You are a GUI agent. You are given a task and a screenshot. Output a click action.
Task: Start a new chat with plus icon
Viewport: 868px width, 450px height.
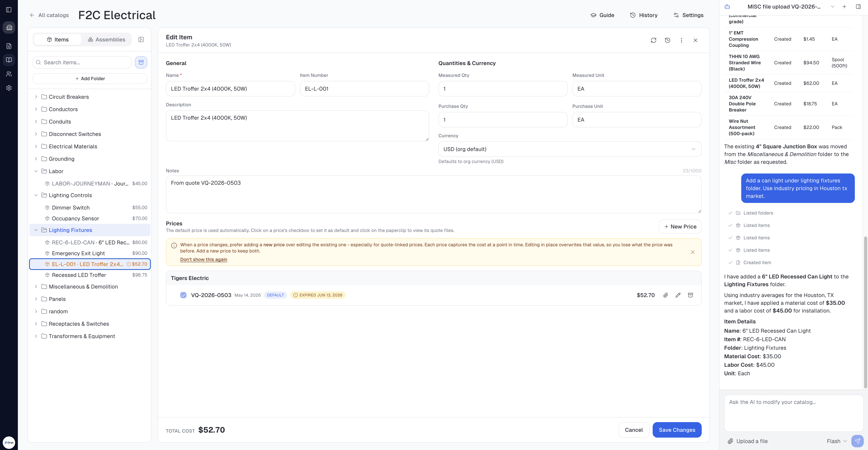[844, 7]
